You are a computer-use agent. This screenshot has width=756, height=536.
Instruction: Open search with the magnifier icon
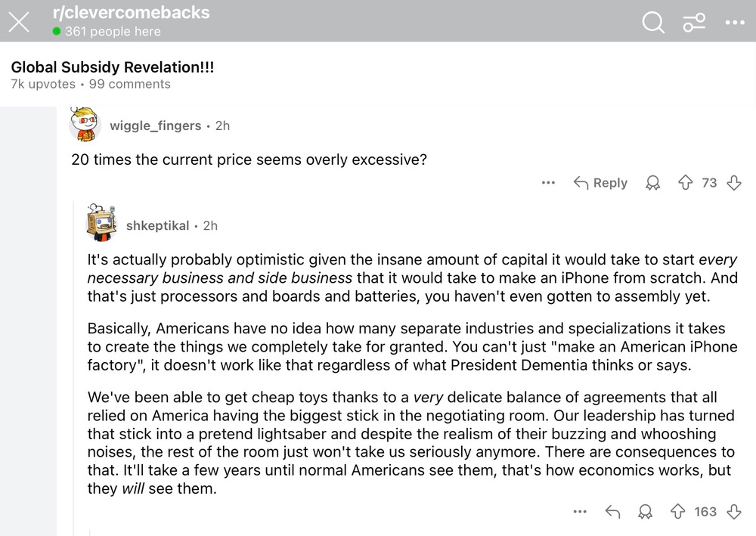pyautogui.click(x=653, y=22)
